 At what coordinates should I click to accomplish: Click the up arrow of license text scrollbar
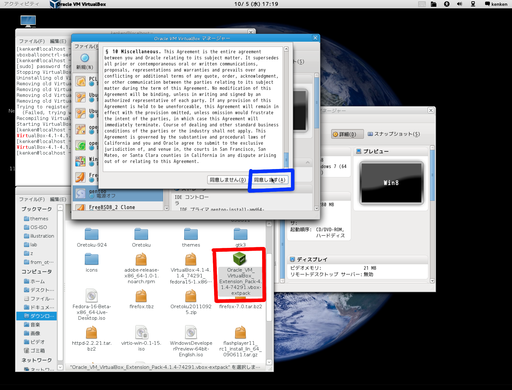(x=286, y=49)
